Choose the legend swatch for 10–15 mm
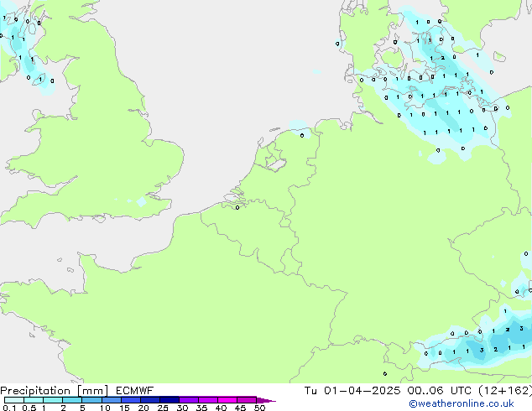Screen dimensions: 532x411 tap(111, 400)
